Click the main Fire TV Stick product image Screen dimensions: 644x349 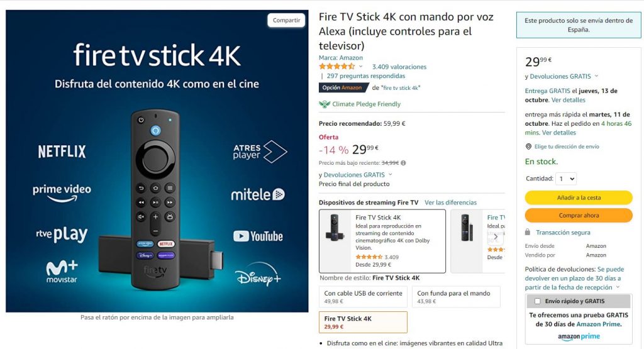coord(157,161)
